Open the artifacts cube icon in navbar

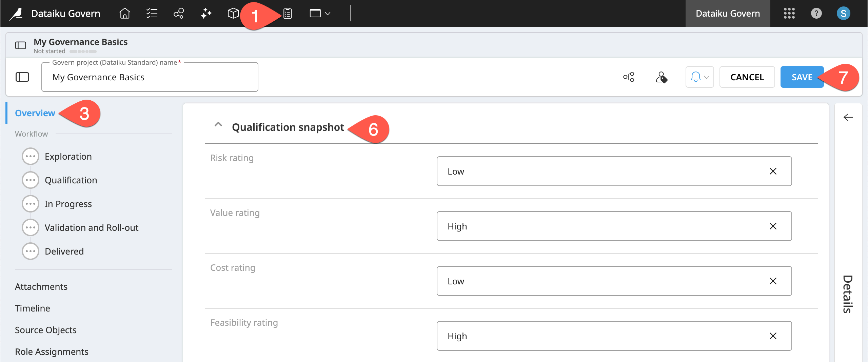click(233, 14)
